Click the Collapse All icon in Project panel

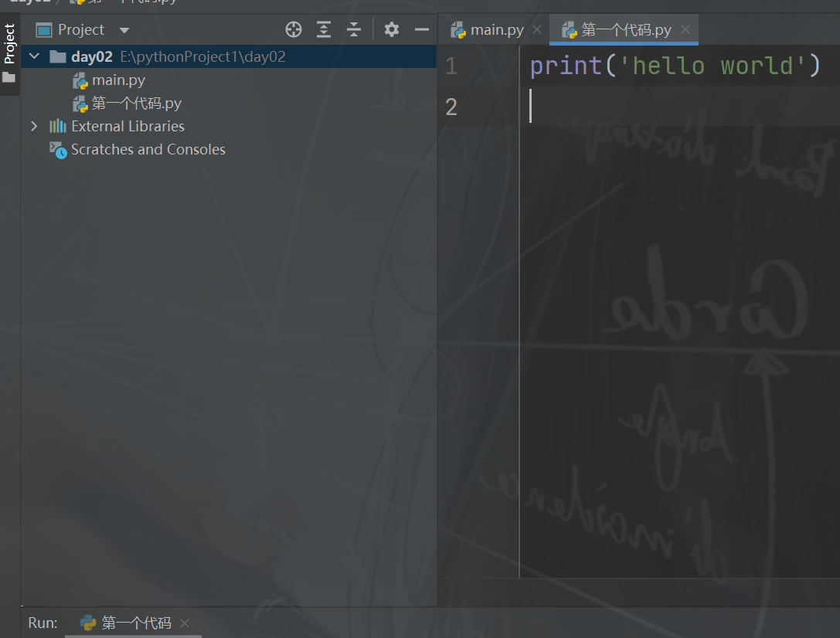[x=354, y=29]
